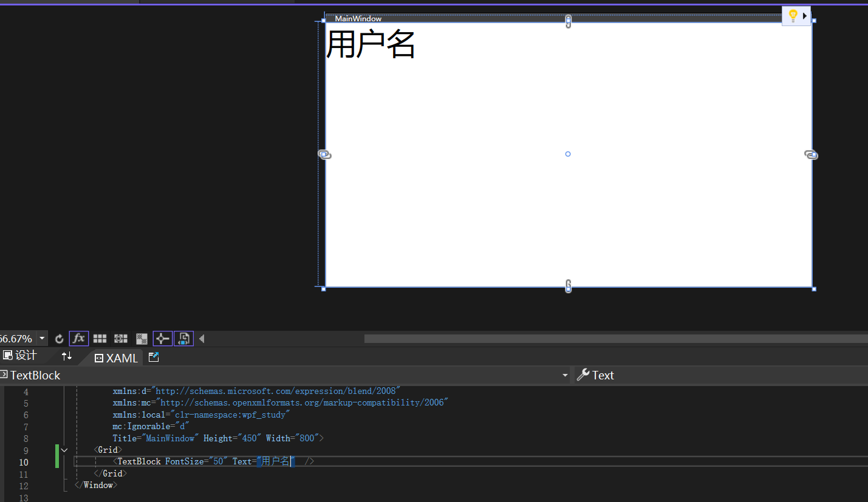
Task: Toggle the bottom margin chain link
Action: (568, 285)
